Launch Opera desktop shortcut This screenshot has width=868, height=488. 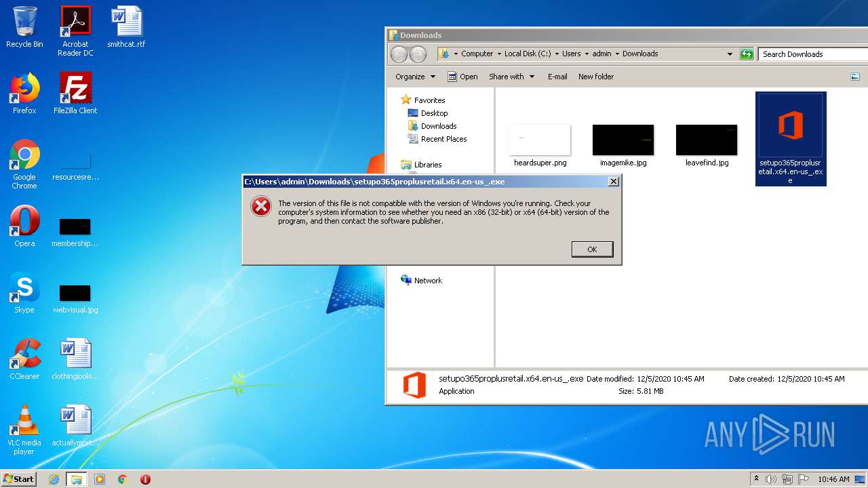click(x=24, y=226)
